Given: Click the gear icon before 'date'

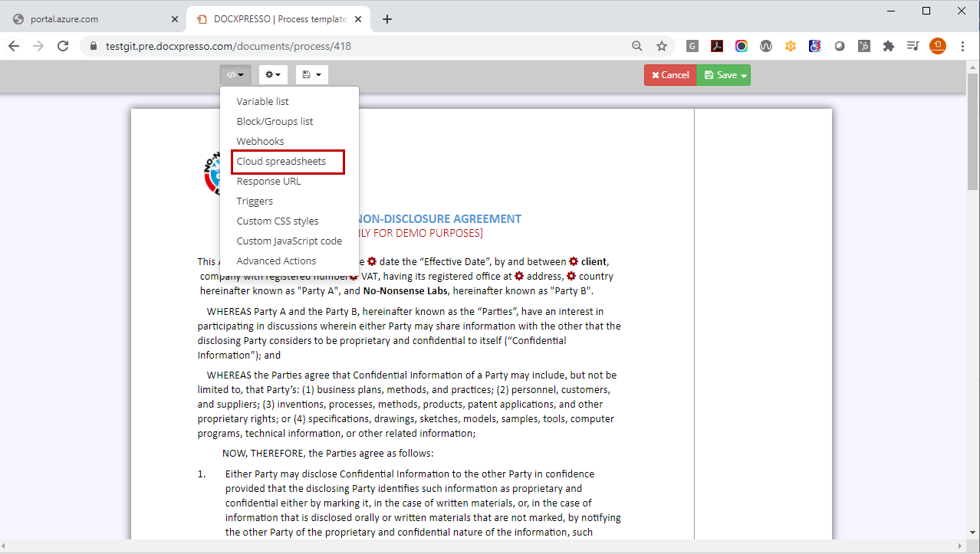Looking at the screenshot, I should (372, 261).
